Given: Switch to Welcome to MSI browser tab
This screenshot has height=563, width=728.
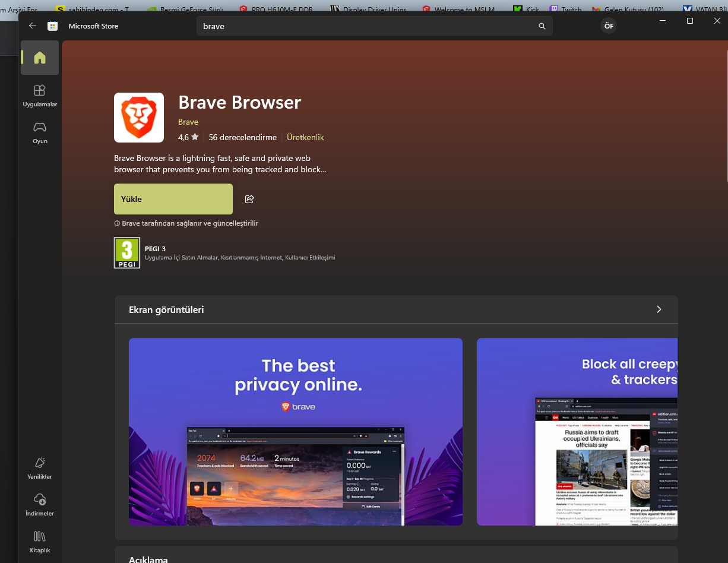Looking at the screenshot, I should click(459, 10).
